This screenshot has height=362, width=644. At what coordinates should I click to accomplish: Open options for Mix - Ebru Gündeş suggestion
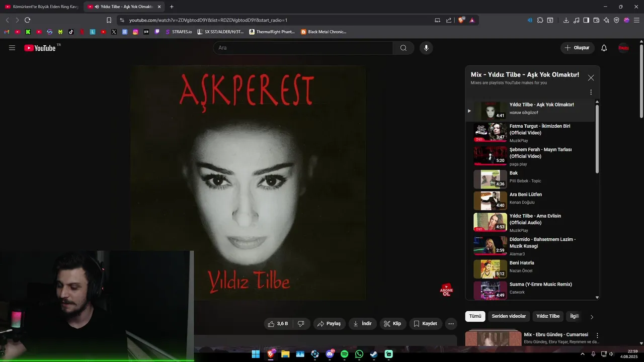(597, 335)
